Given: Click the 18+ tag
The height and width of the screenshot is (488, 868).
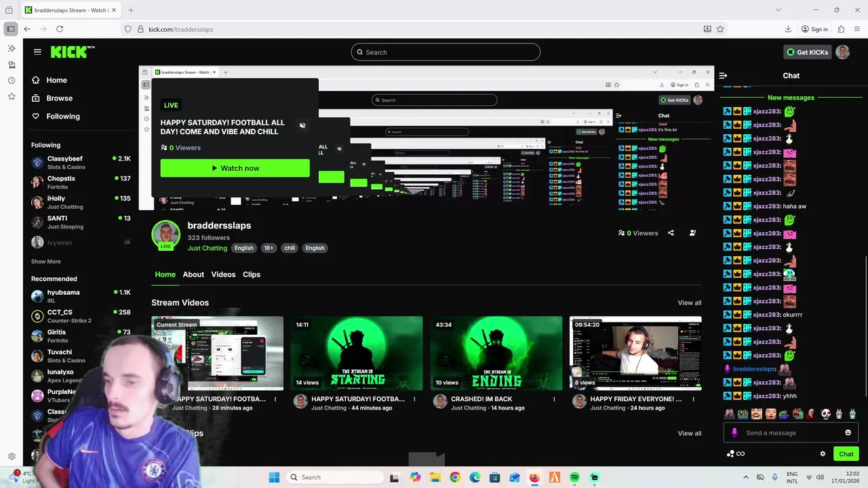Looking at the screenshot, I should point(269,248).
